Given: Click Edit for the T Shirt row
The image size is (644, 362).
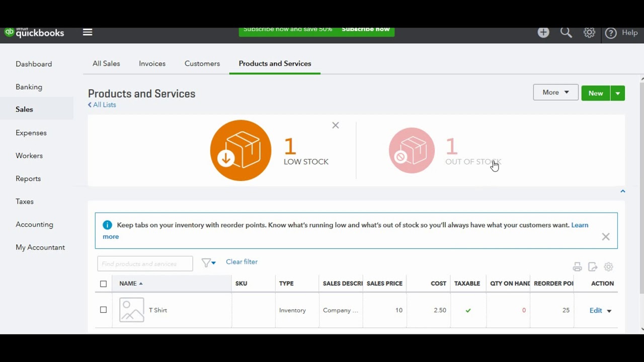Looking at the screenshot, I should click(x=596, y=311).
